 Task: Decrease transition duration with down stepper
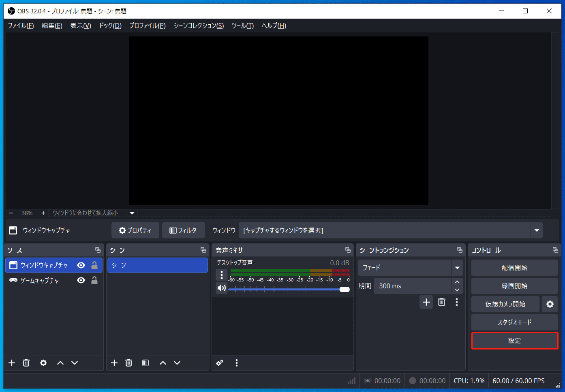click(x=457, y=290)
